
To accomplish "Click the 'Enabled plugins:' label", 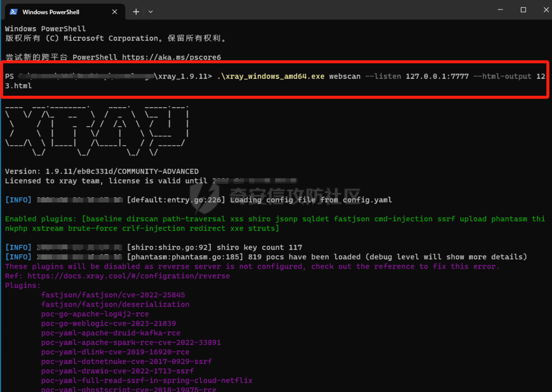I will coord(41,219).
